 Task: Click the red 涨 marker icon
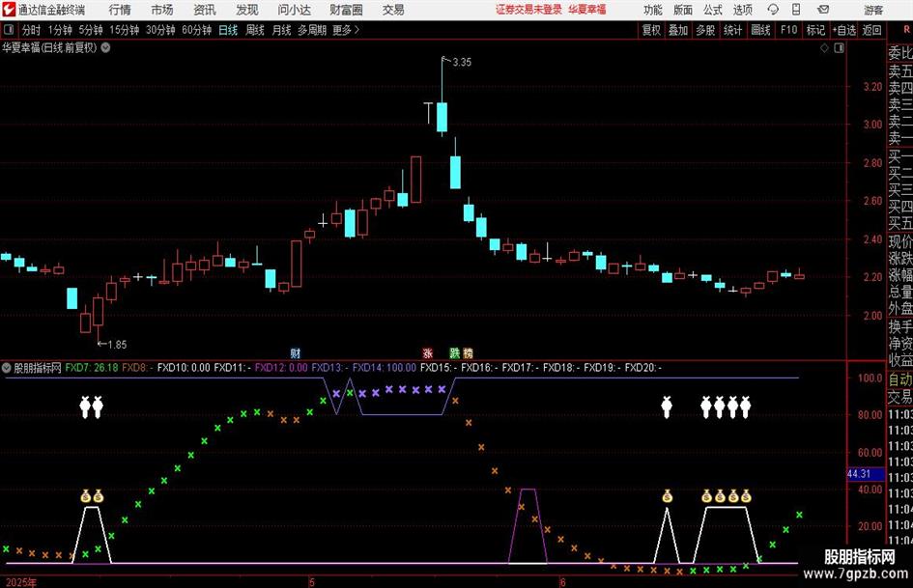click(428, 352)
